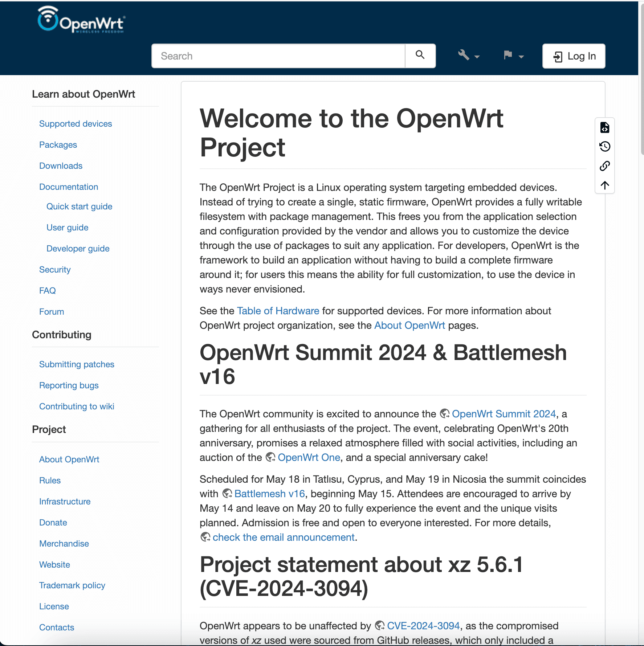Open the Contacts link
Screen dimensions: 644x646
[57, 627]
